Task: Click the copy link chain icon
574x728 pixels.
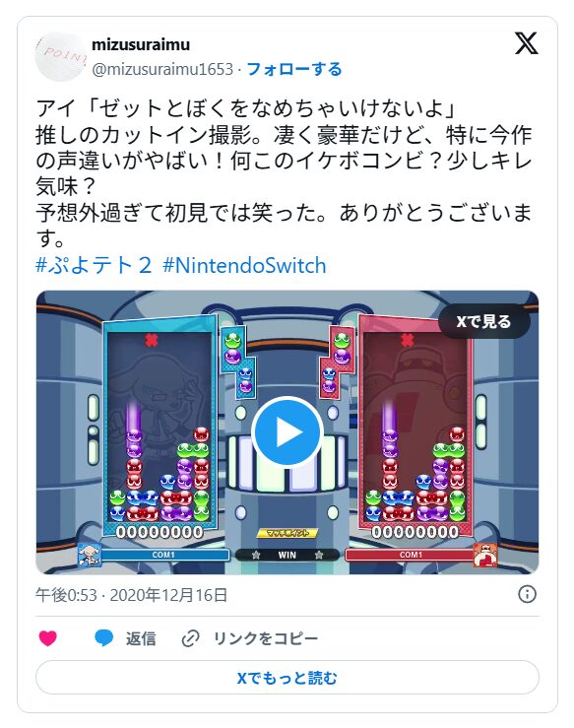Action: 190,638
